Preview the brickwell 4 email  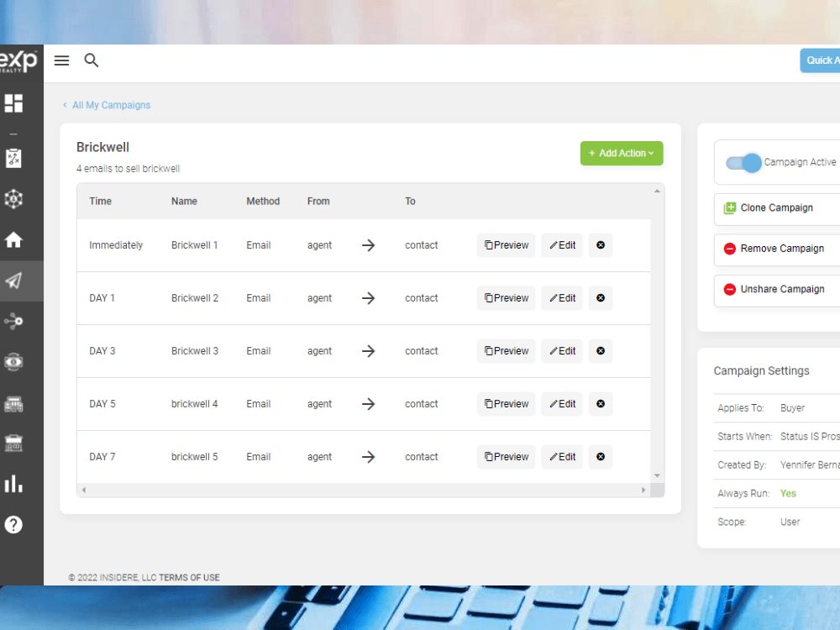point(507,404)
